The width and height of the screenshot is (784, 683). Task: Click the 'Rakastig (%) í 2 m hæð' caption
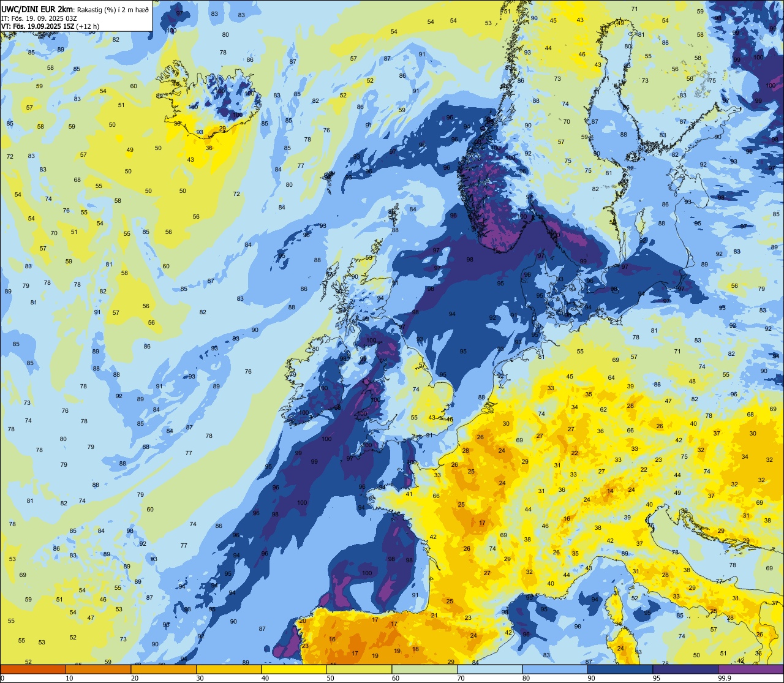tap(113, 10)
